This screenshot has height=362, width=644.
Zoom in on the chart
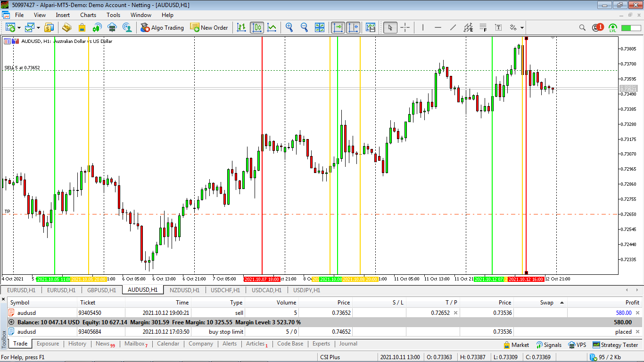pyautogui.click(x=289, y=27)
